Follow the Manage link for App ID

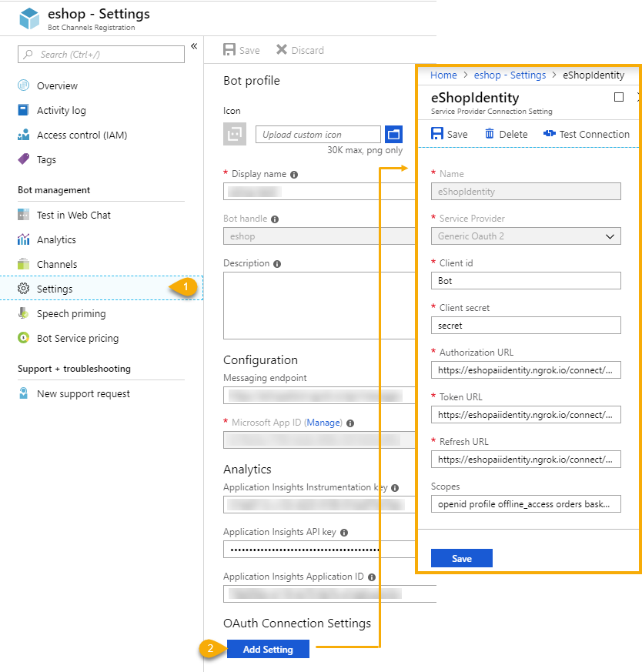point(323,423)
